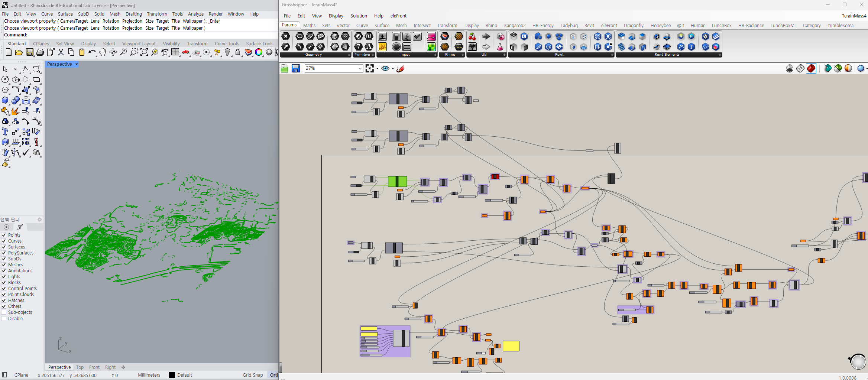Screen dimensions: 868x380
Task: Open a Grasshopper file with the green folder icon
Action: [x=284, y=68]
